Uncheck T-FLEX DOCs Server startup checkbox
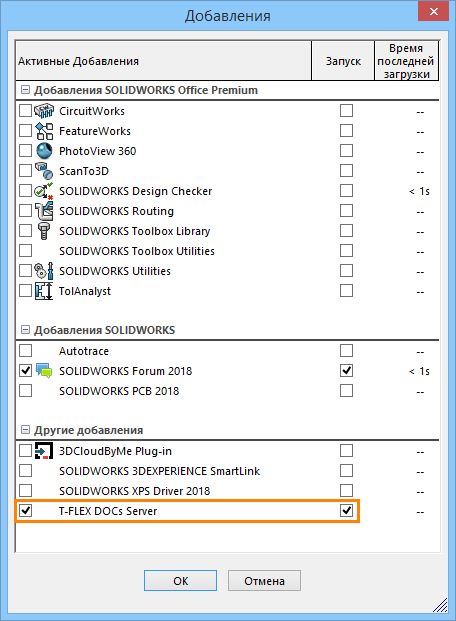 pyautogui.click(x=346, y=511)
